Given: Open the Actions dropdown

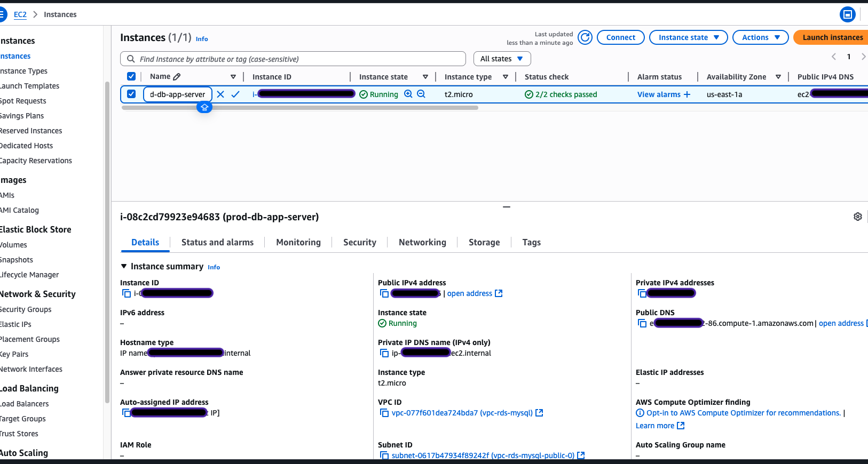Looking at the screenshot, I should click(761, 37).
